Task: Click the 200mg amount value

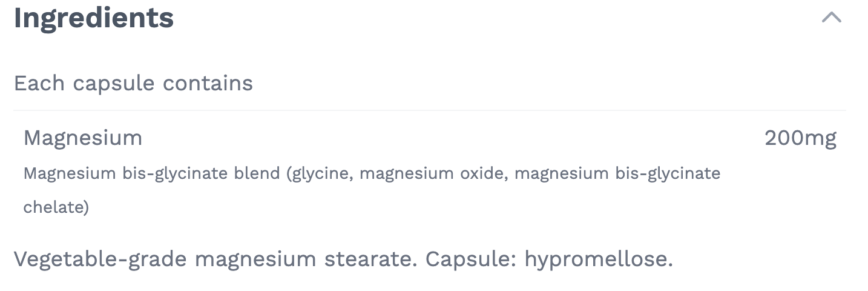Action: 800,138
